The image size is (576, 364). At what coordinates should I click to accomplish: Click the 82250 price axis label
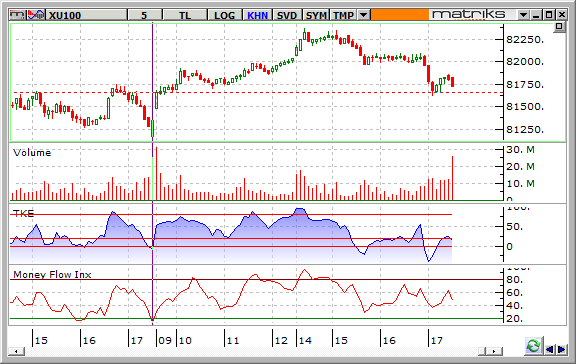pos(525,39)
